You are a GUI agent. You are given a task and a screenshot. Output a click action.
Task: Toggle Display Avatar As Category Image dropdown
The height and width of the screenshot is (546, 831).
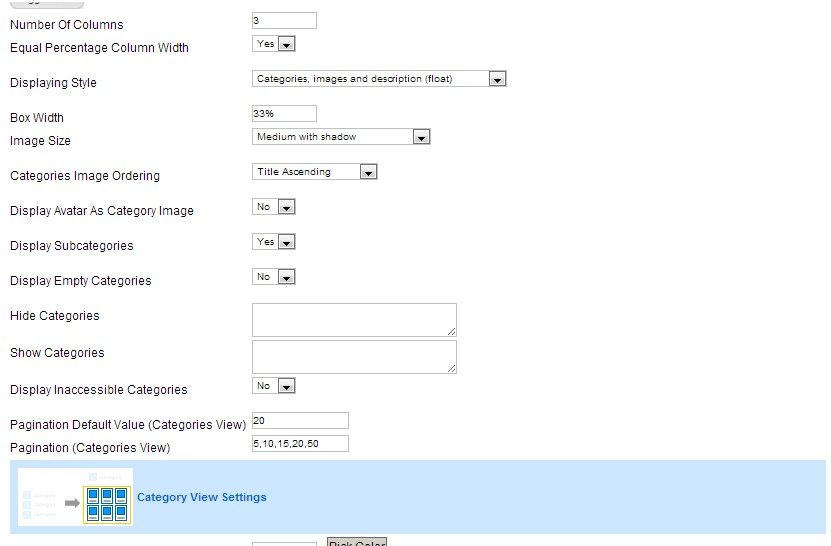click(274, 207)
